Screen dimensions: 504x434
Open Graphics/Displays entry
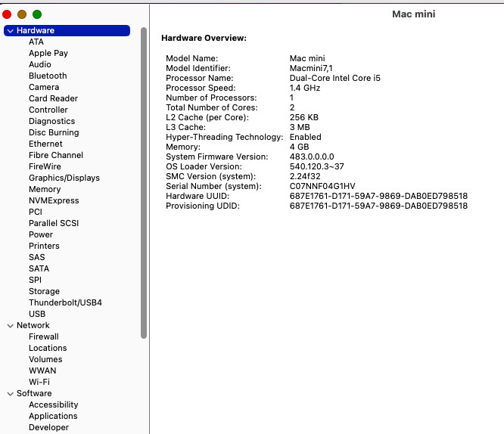point(64,178)
